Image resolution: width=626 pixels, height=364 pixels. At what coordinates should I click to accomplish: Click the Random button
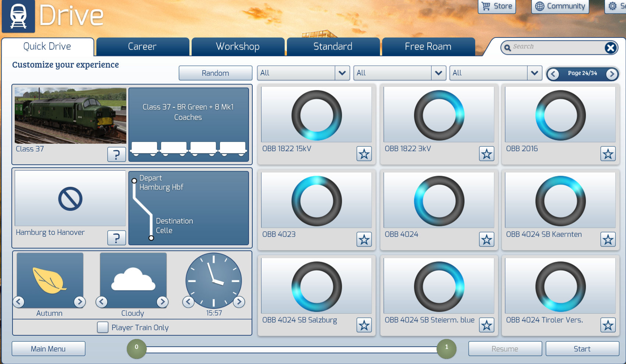coord(216,73)
